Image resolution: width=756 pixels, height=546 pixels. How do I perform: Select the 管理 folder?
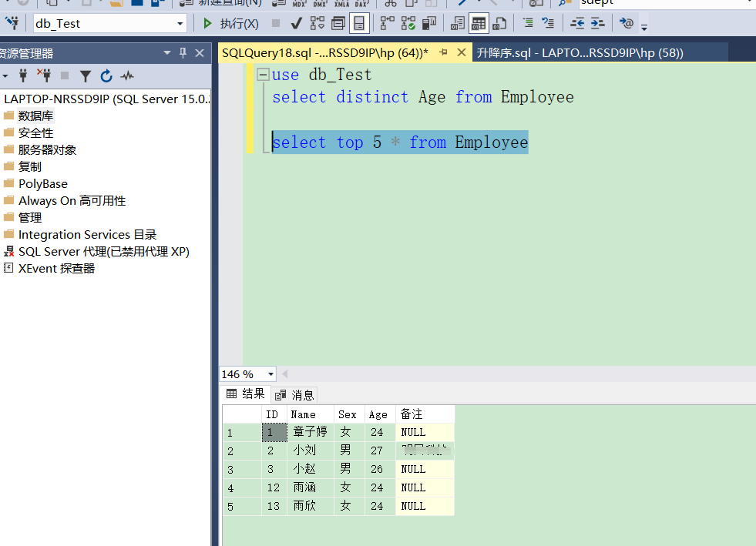(x=30, y=217)
